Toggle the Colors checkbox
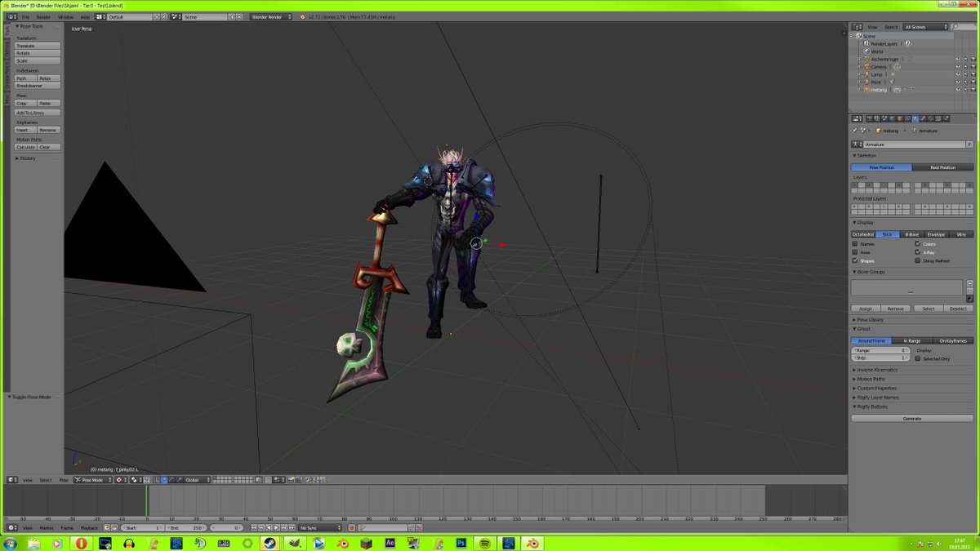This screenshot has width=980, height=551. 918,243
